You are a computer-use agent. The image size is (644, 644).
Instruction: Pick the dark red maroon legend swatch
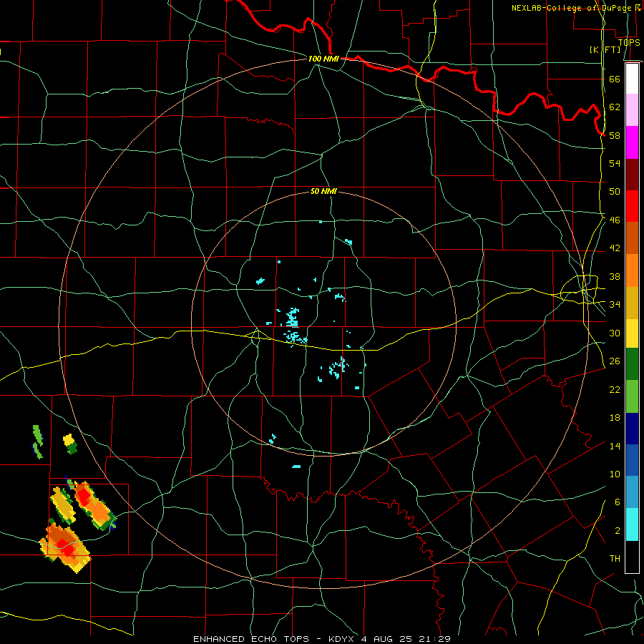pyautogui.click(x=632, y=175)
